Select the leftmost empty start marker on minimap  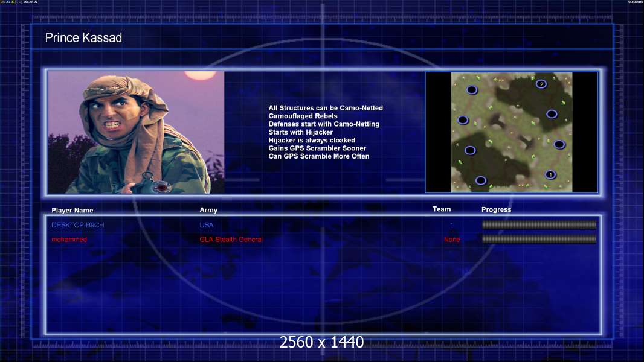tap(463, 120)
